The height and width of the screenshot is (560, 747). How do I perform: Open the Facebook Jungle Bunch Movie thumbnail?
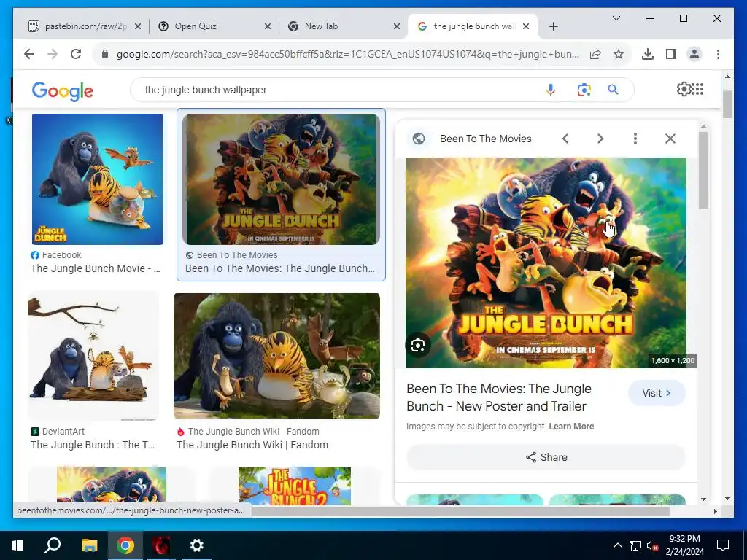point(98,179)
